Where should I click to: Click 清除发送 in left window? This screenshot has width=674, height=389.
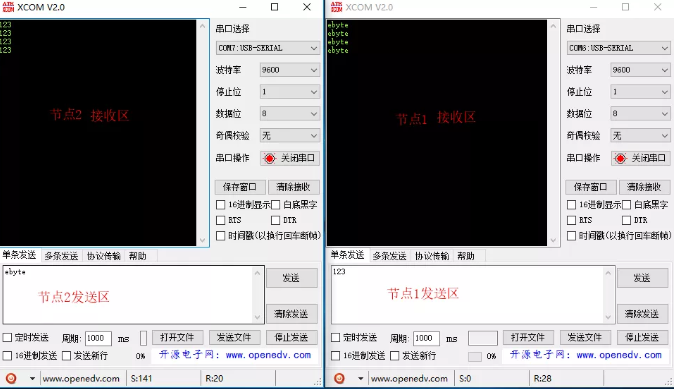292,314
